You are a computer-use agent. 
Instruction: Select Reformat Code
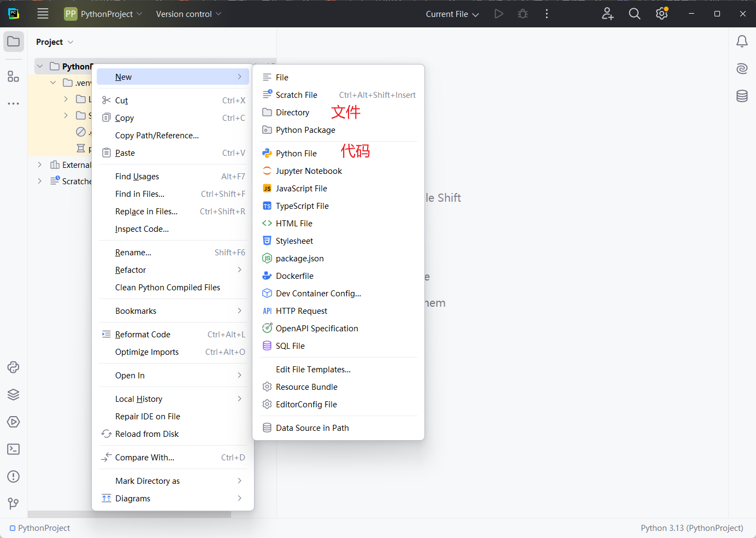pos(173,335)
